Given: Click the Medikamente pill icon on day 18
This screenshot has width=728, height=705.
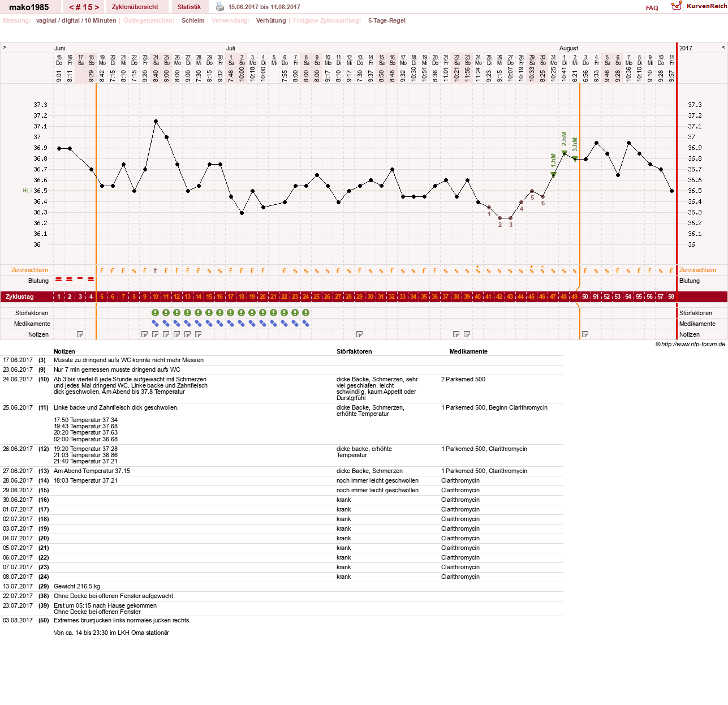Looking at the screenshot, I should 242,324.
